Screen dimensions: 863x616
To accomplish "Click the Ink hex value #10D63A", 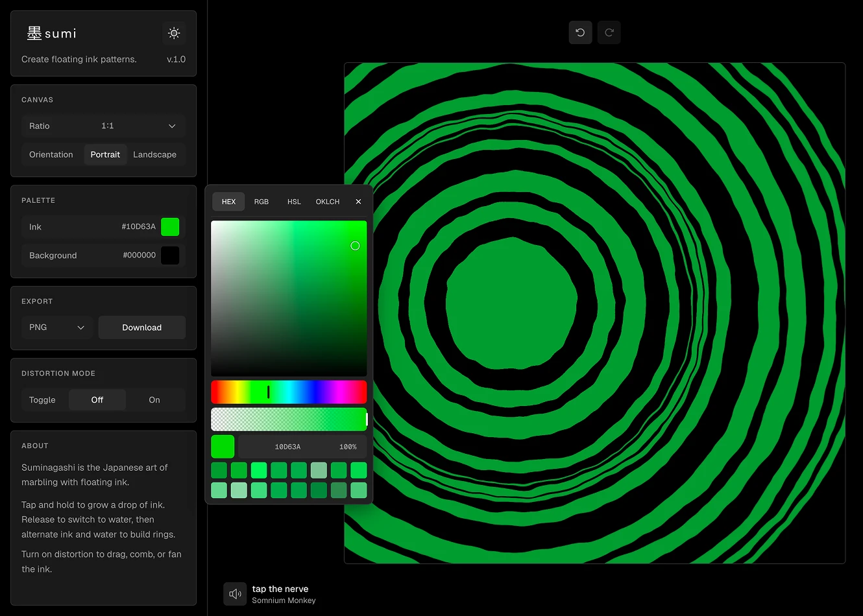I will tap(139, 227).
